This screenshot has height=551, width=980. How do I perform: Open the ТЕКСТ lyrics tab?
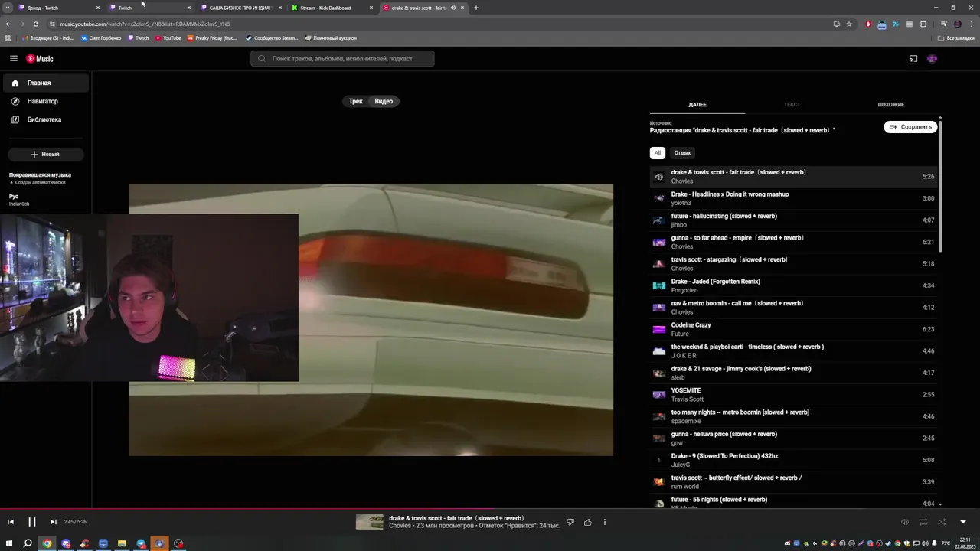792,104
